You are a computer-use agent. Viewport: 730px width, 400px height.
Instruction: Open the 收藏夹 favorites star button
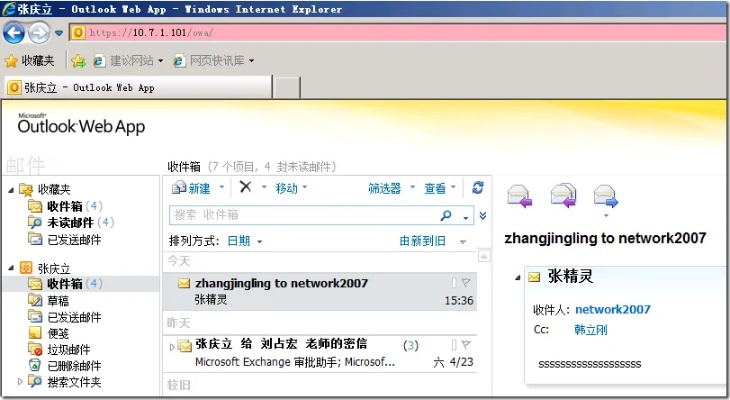tap(29, 61)
